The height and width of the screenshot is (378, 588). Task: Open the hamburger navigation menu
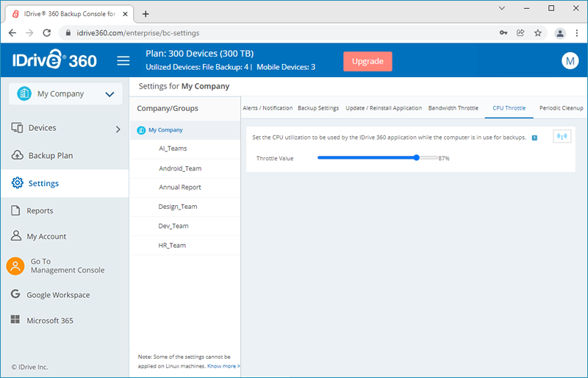123,61
